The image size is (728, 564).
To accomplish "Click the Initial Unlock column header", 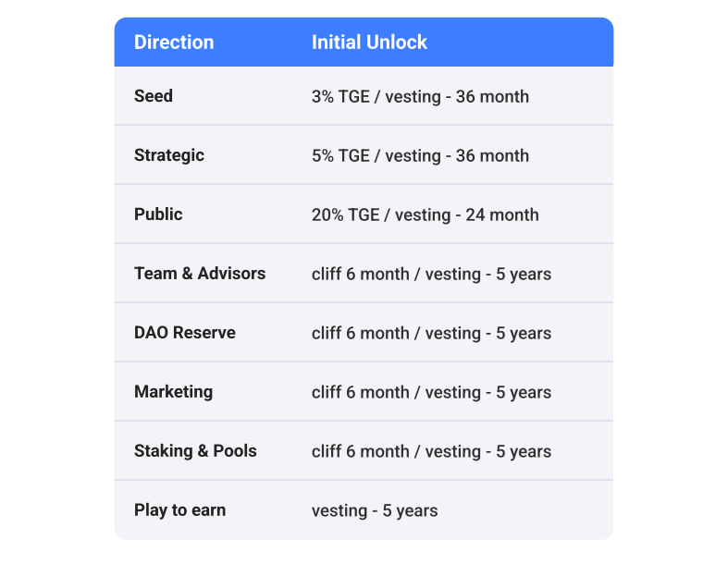I will [369, 43].
